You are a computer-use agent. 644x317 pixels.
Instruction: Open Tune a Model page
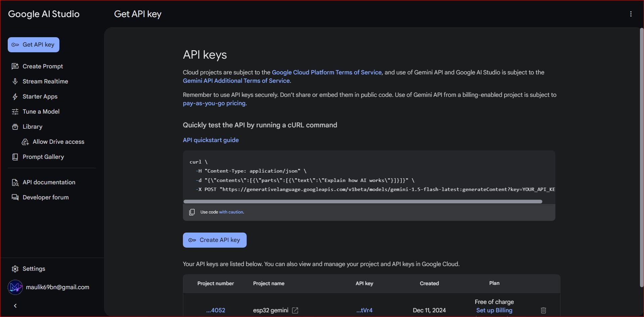click(x=41, y=112)
